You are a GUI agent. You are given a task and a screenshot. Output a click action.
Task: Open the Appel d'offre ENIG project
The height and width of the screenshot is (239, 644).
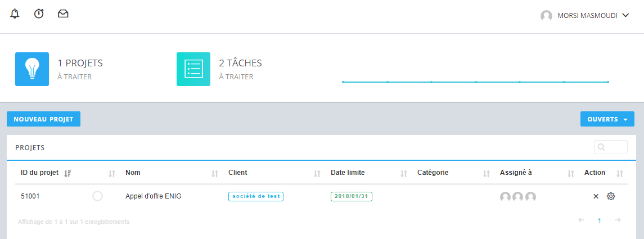tap(153, 196)
